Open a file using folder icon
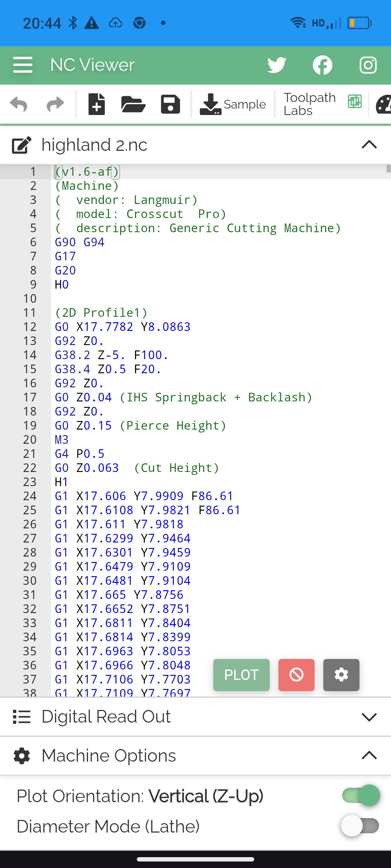The height and width of the screenshot is (868, 391). pos(133,105)
